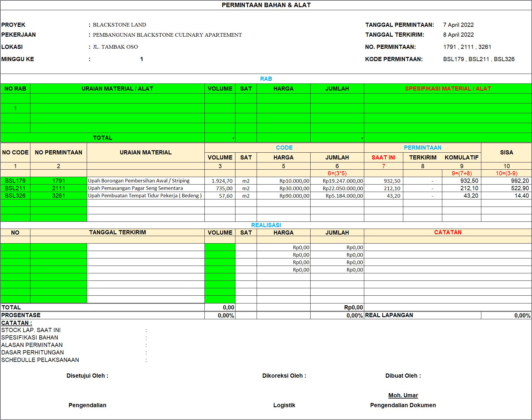The width and height of the screenshot is (532, 420).
Task: Select the REAL LAPANGAN label
Action: tap(389, 315)
